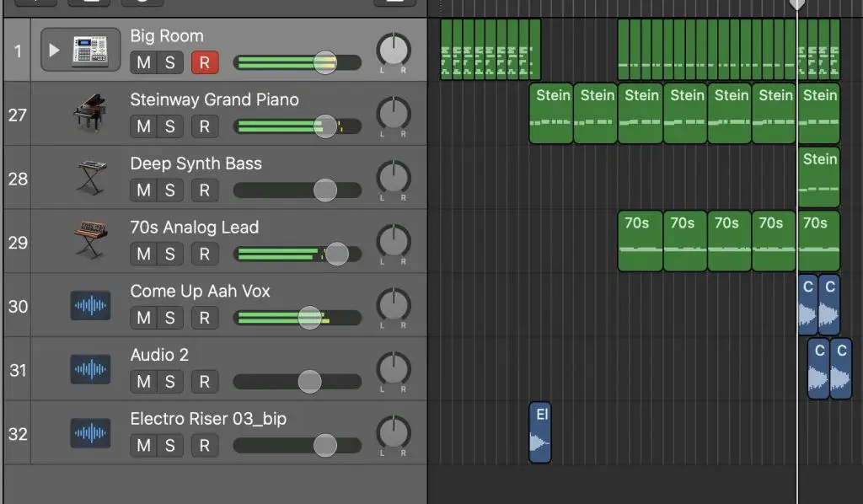This screenshot has width=863, height=504.
Task: Click the Come Up Aah Vox volume slider handle
Action: coord(310,318)
